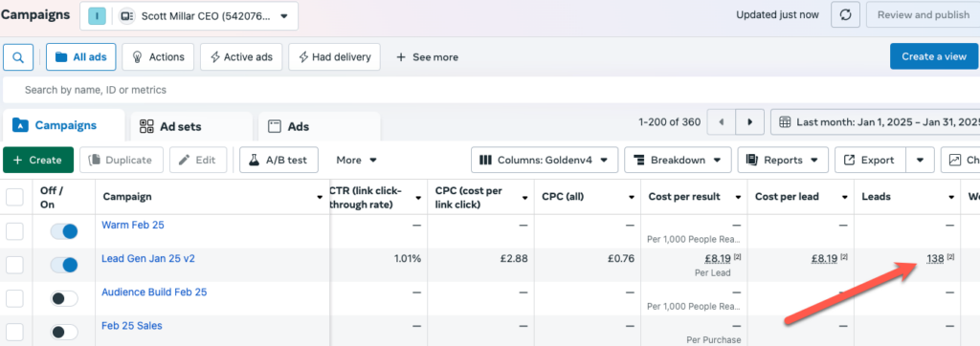
Task: Click See more views
Action: coord(428,57)
